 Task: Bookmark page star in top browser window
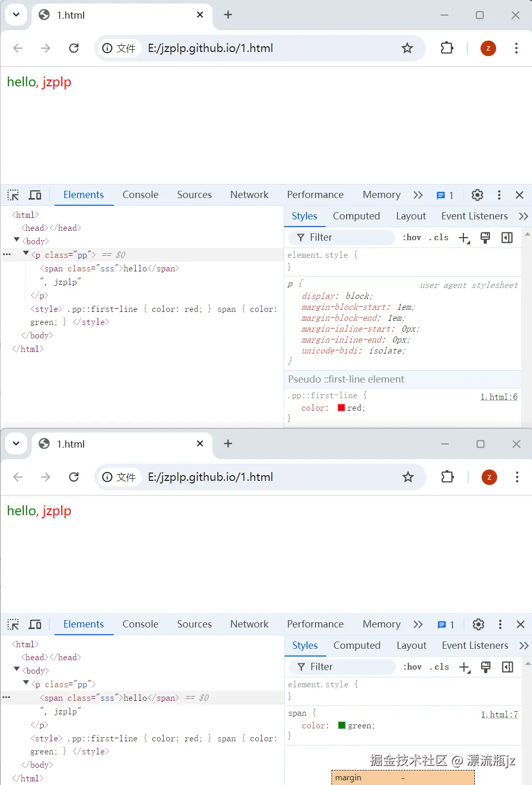407,48
